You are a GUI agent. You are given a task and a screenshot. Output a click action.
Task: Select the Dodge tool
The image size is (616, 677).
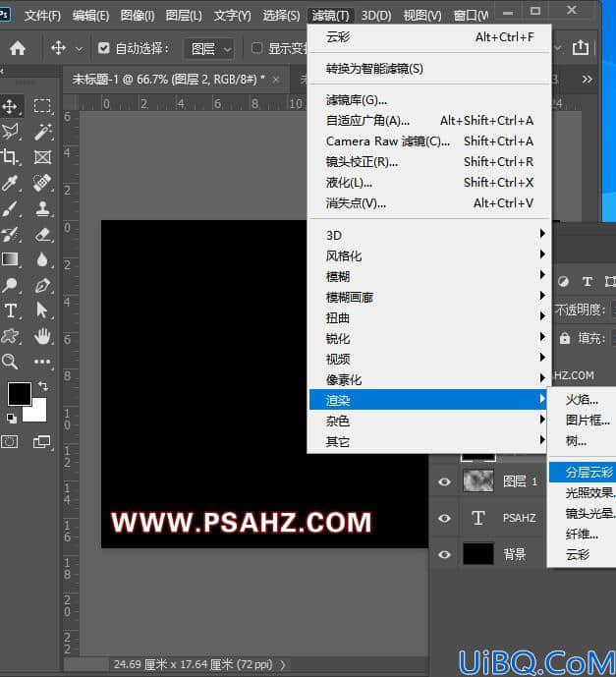[10, 285]
